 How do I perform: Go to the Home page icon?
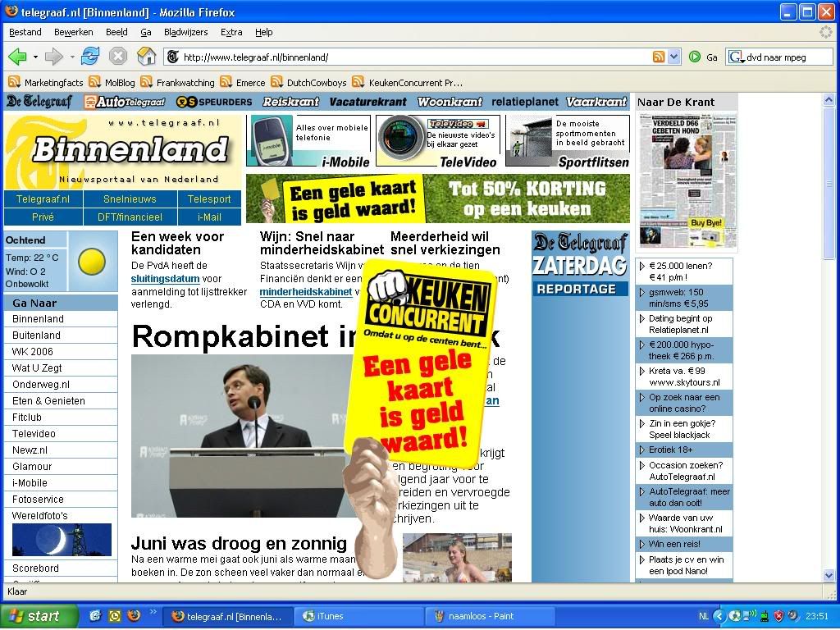(x=146, y=57)
